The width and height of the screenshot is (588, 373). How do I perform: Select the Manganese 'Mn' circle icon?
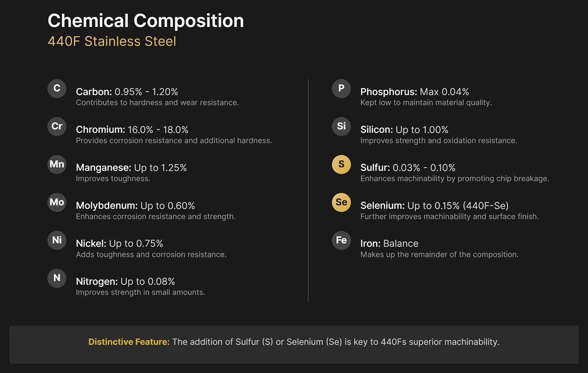(57, 165)
